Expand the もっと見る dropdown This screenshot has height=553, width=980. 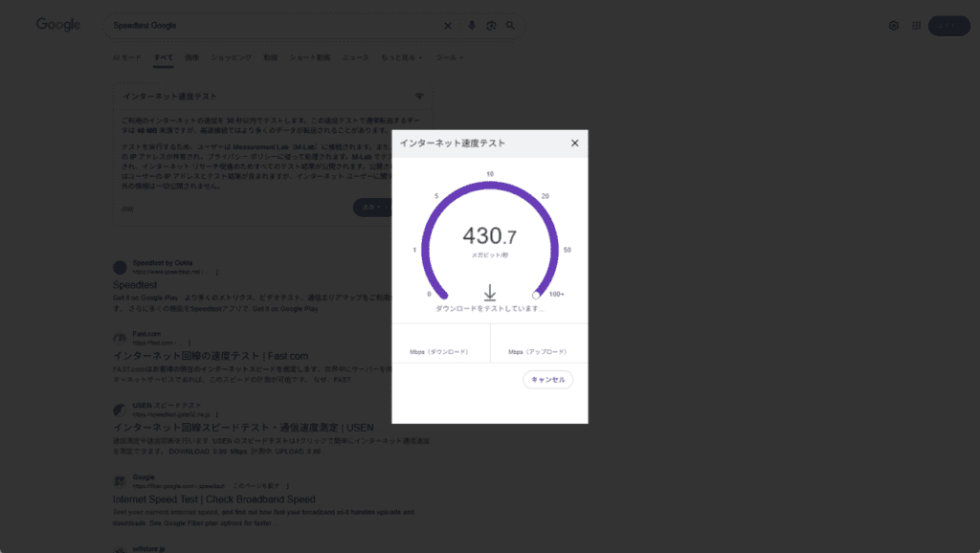click(402, 57)
